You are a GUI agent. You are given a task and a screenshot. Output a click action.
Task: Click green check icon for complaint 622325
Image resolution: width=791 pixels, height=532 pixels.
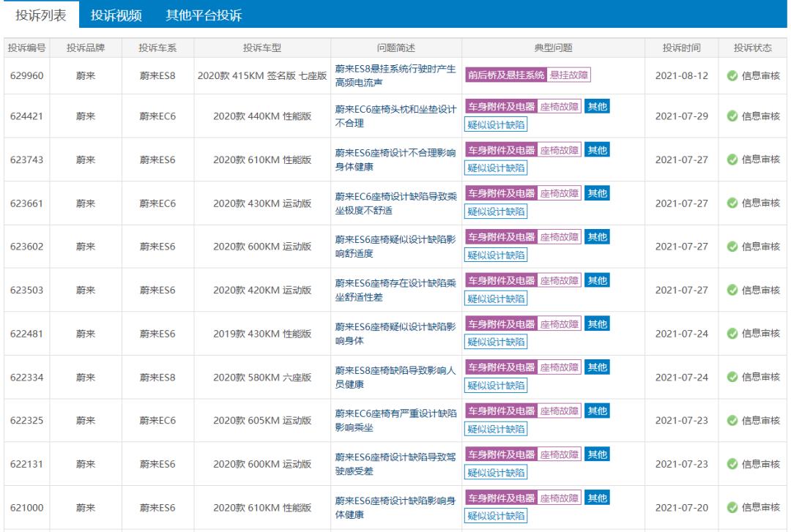tap(732, 421)
